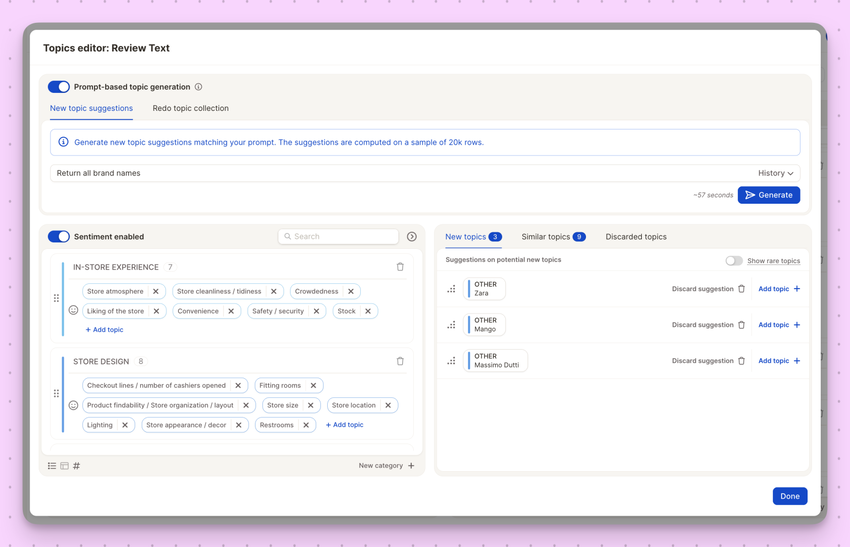View the Discarded topics tab

click(x=635, y=237)
